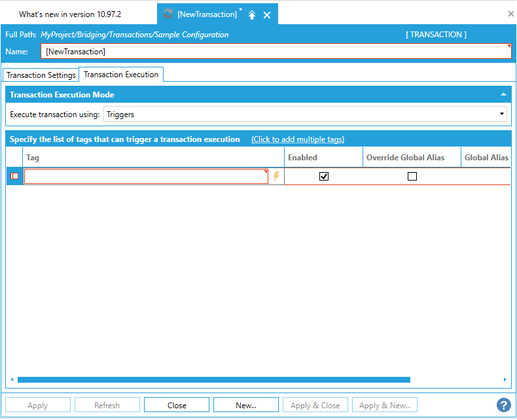Image resolution: width=517 pixels, height=420 pixels.
Task: Select the Transaction Execution tab
Action: pos(121,75)
